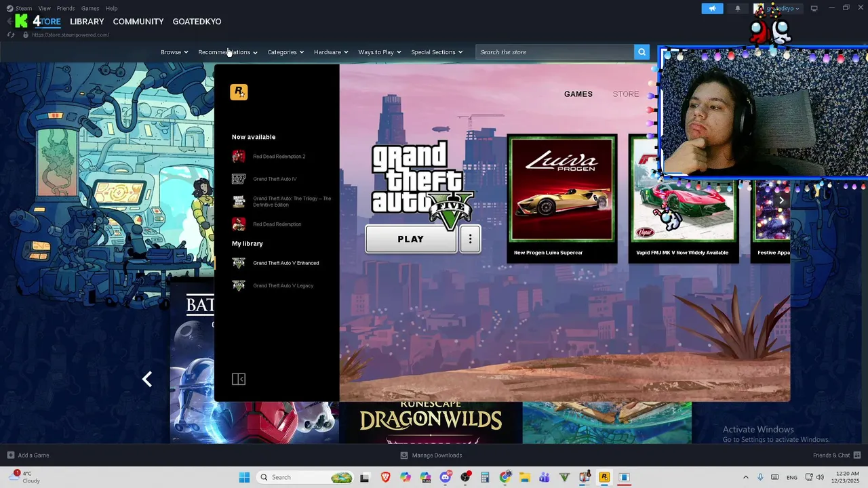Click the store URL address text
Screen dimensions: 868x488
71,35
